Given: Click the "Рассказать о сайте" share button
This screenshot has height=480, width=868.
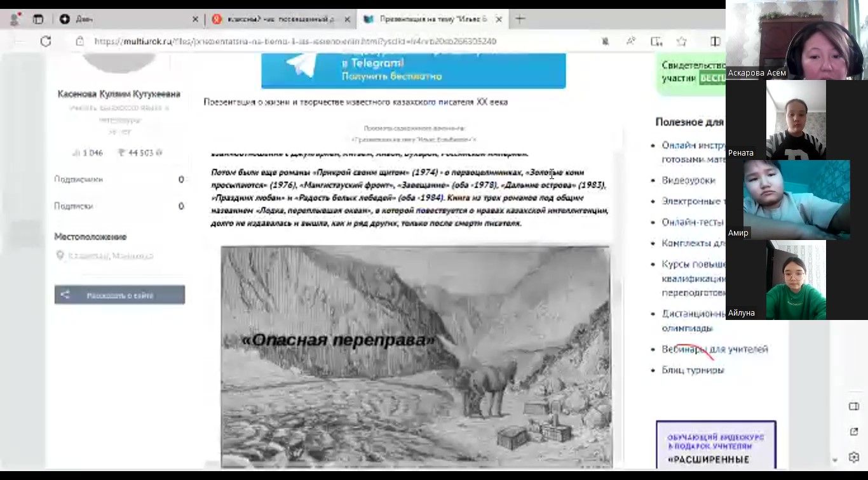Looking at the screenshot, I should [x=119, y=295].
